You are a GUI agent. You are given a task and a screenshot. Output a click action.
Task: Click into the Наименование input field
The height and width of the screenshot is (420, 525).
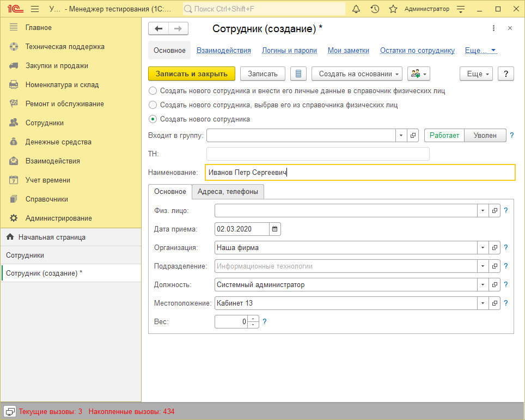pyautogui.click(x=359, y=173)
